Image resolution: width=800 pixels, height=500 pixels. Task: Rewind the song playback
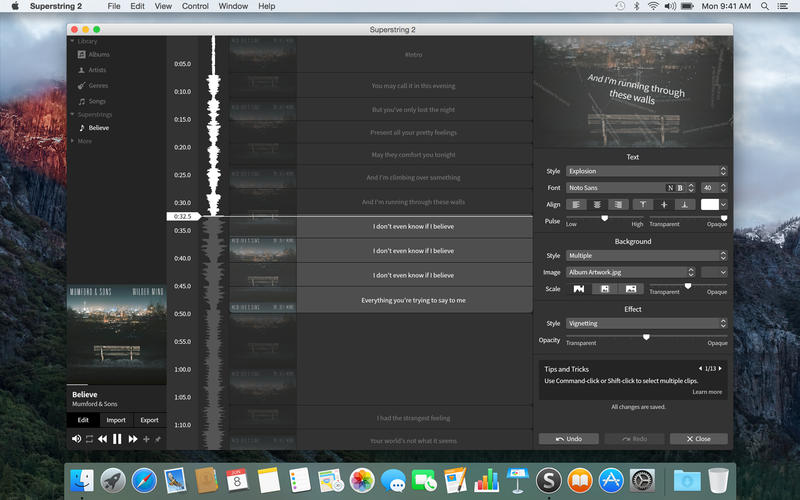103,439
